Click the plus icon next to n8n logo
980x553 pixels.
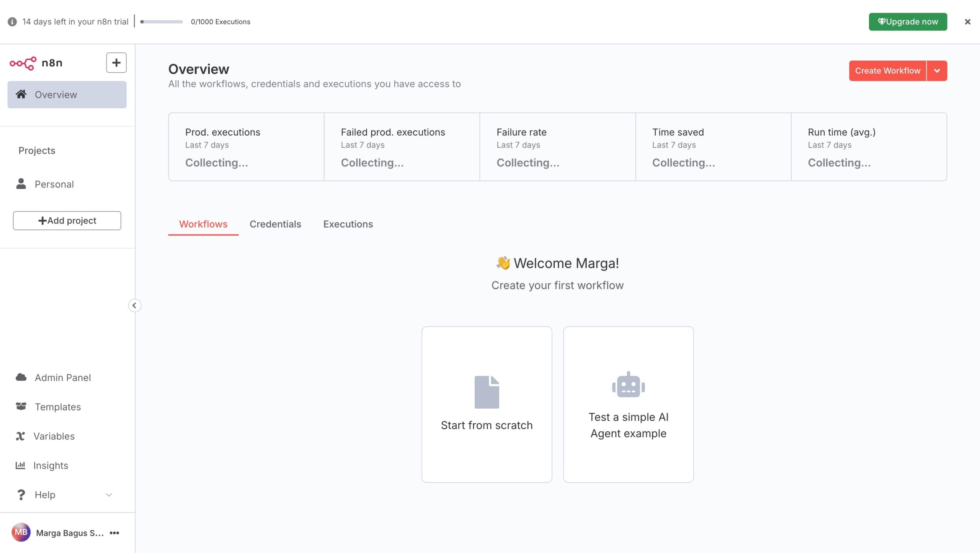point(116,62)
